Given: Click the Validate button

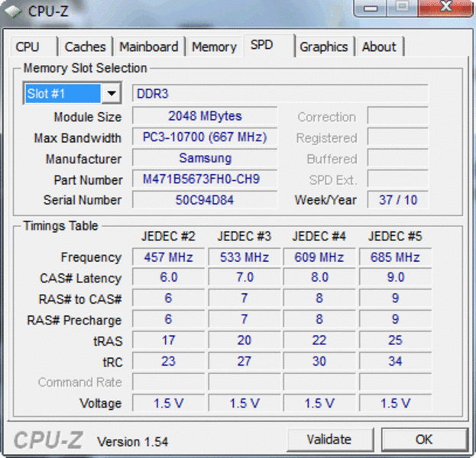Looking at the screenshot, I should coord(330,440).
